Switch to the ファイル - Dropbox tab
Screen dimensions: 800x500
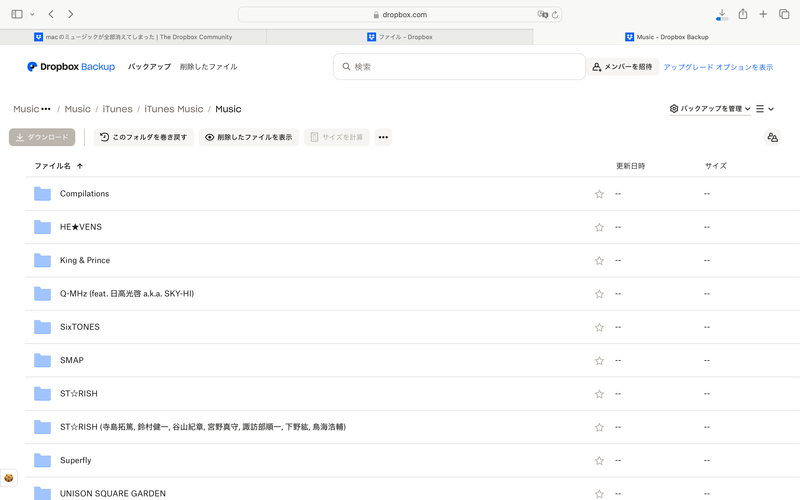(x=400, y=37)
